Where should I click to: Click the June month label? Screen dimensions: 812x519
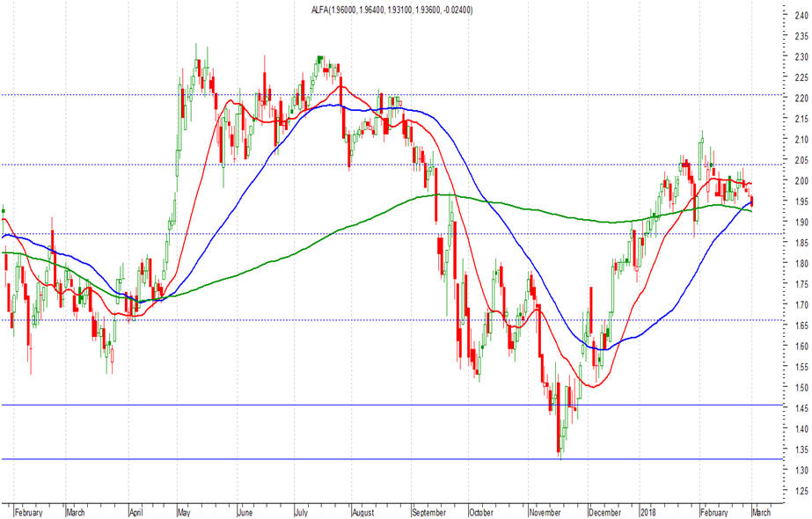tap(245, 512)
